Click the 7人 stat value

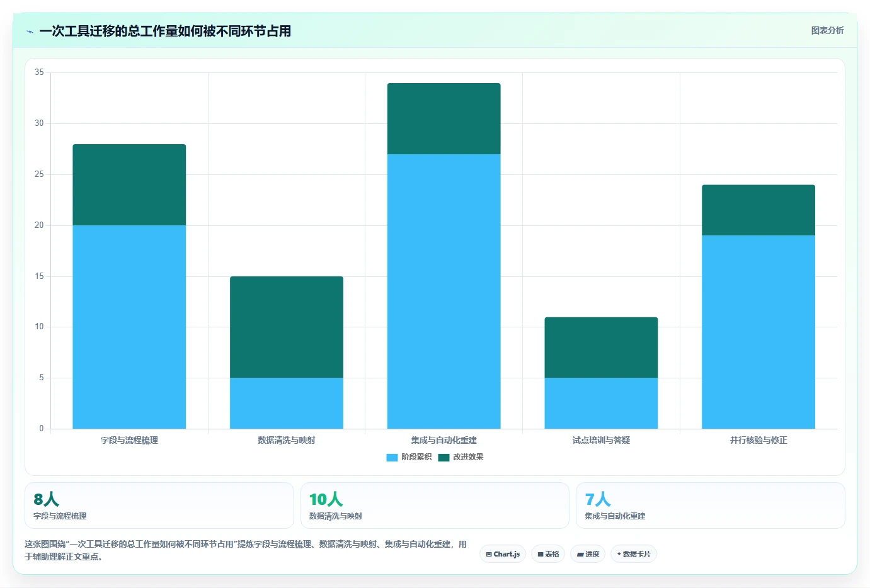coord(598,499)
